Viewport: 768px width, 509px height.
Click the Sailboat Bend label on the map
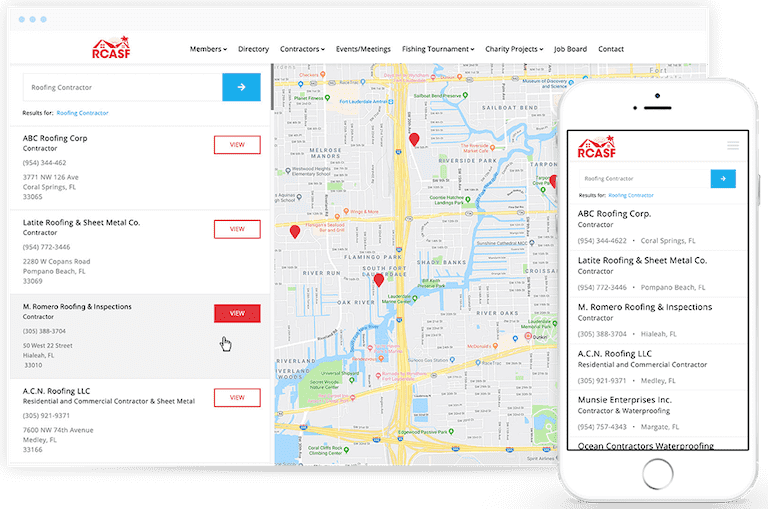[510, 107]
